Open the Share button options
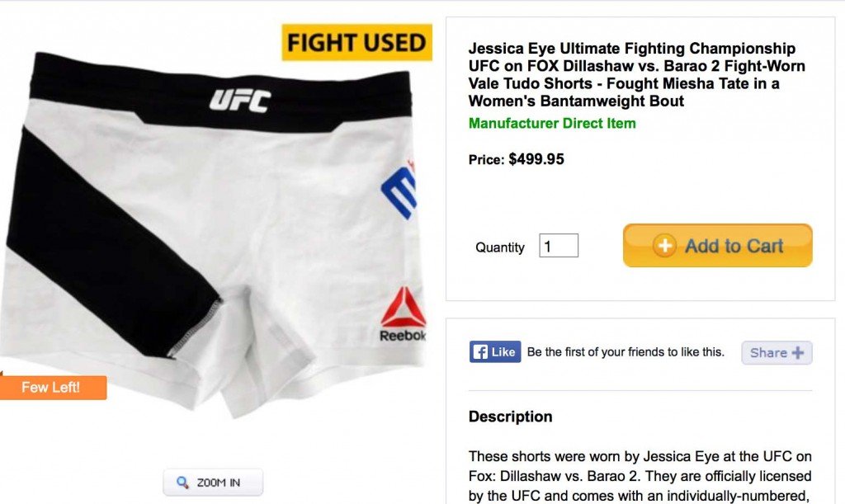This screenshot has height=504, width=845. click(777, 353)
